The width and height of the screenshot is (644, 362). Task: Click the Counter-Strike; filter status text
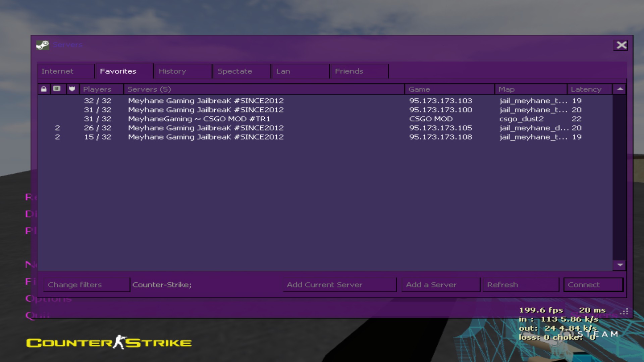[x=162, y=285]
